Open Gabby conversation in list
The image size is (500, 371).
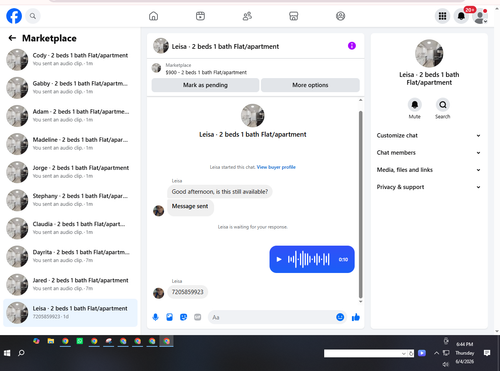click(70, 88)
